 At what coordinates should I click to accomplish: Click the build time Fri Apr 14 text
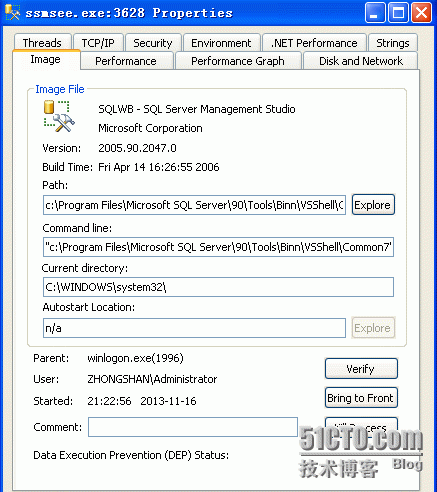(x=159, y=167)
